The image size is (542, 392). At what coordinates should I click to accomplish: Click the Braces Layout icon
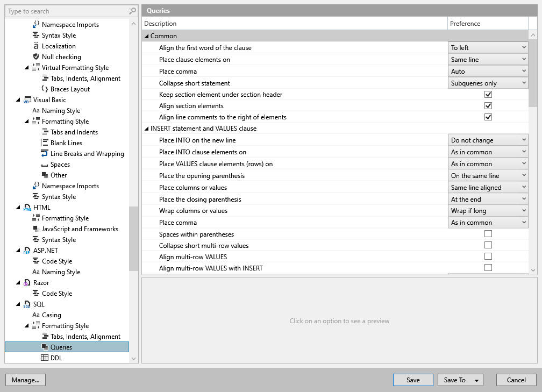pyautogui.click(x=45, y=89)
